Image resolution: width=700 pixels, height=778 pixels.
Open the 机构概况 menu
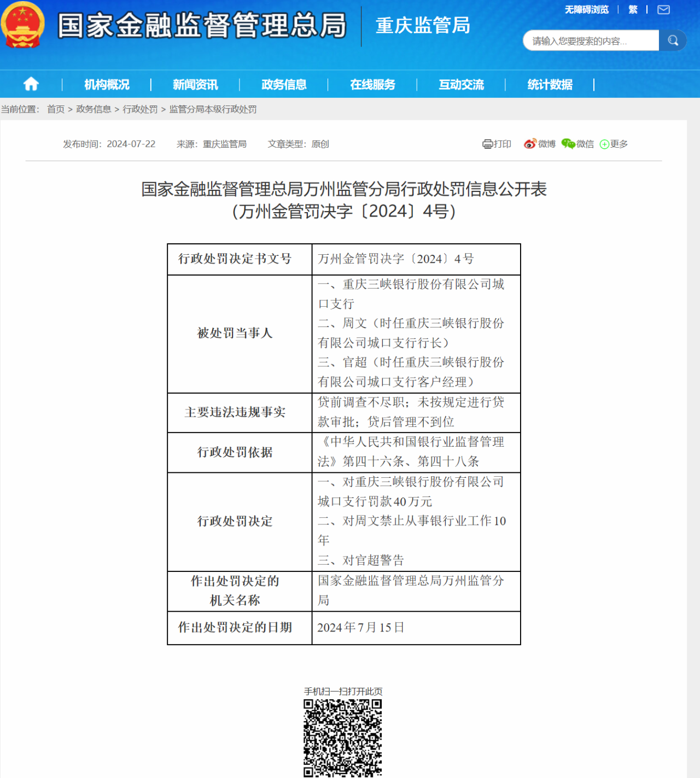[x=107, y=84]
